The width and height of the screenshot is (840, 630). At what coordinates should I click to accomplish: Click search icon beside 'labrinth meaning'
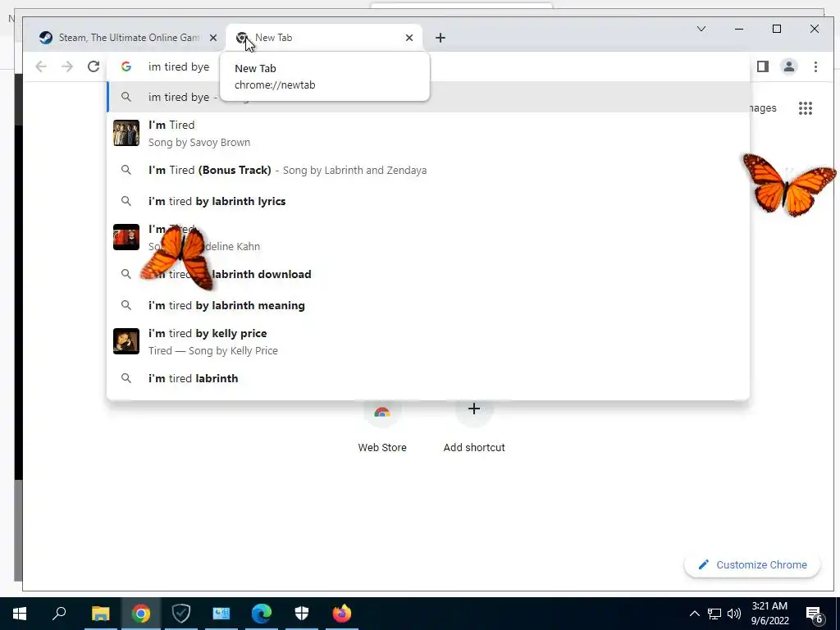(126, 305)
